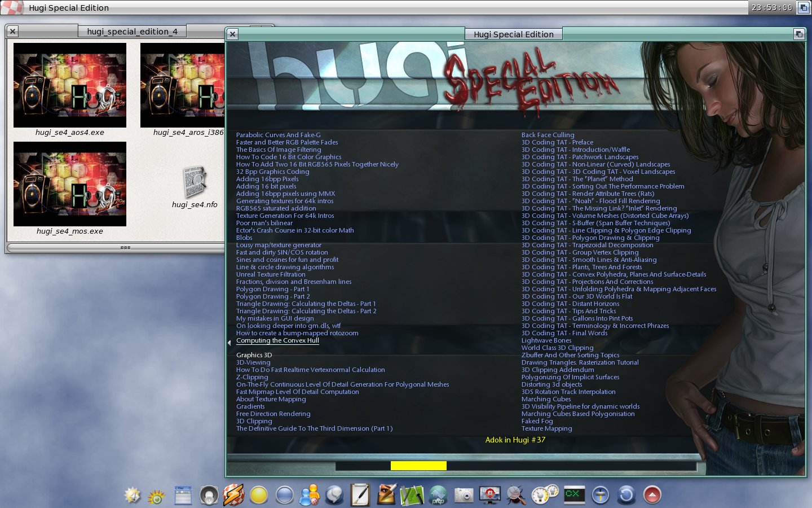
Task: Open Back Face Culling article
Action: click(x=548, y=135)
